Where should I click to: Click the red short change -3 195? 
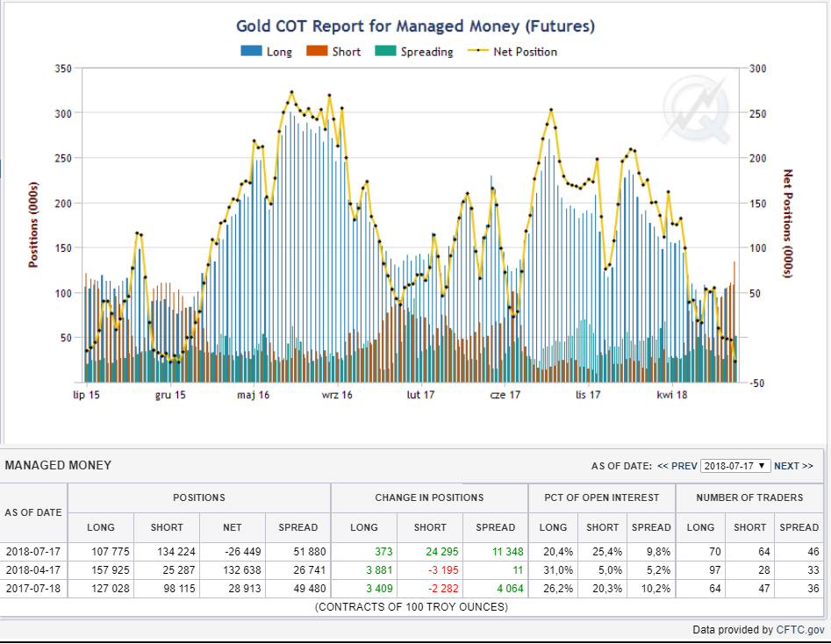pos(444,570)
